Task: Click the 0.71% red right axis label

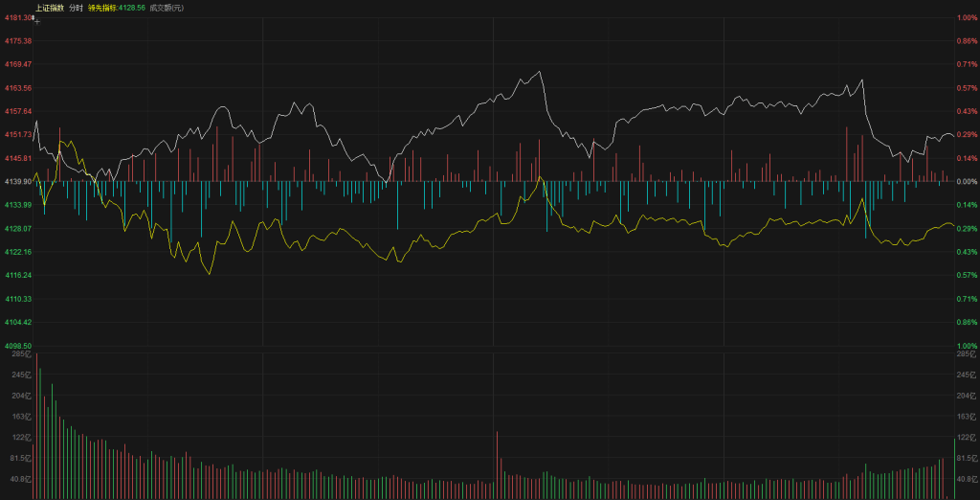Action: pos(966,64)
